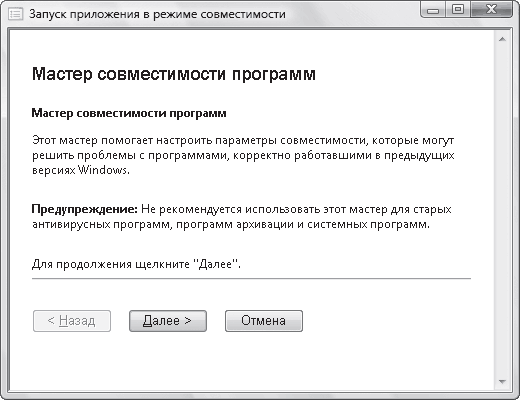Viewport: 520px width, 400px height.
Task: Select the large Мастер совместимости программ heading
Action: click(174, 74)
